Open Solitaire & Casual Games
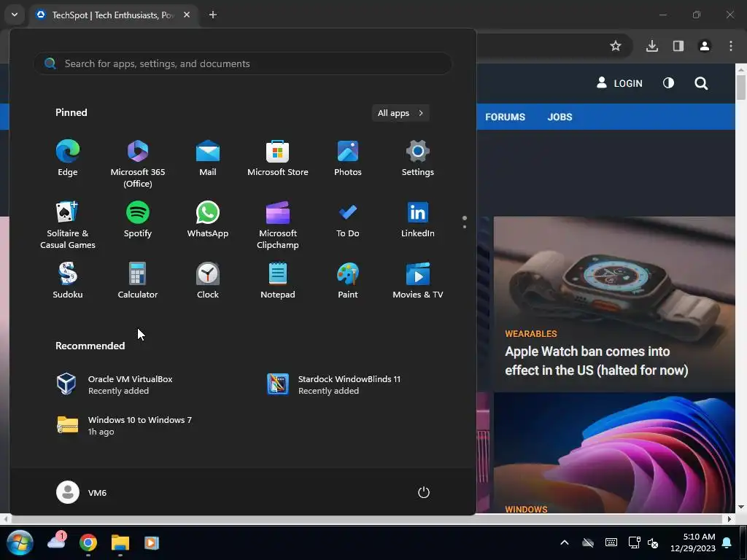Viewport: 747px width, 560px height. pyautogui.click(x=68, y=225)
